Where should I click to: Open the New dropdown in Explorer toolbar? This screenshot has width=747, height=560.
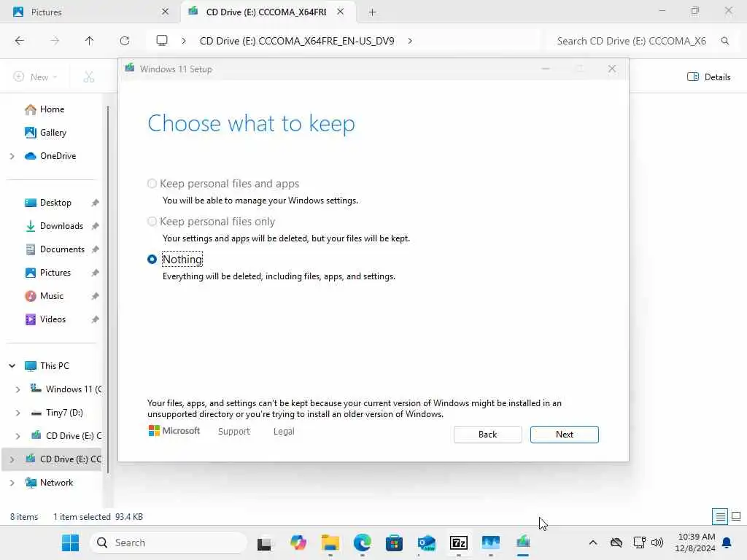tap(35, 77)
